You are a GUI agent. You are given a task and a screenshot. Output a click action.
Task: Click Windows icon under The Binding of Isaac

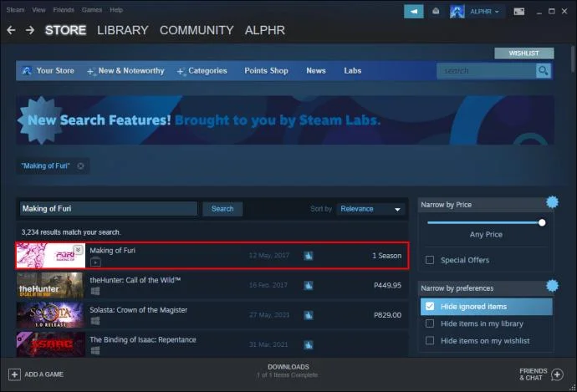95,351
